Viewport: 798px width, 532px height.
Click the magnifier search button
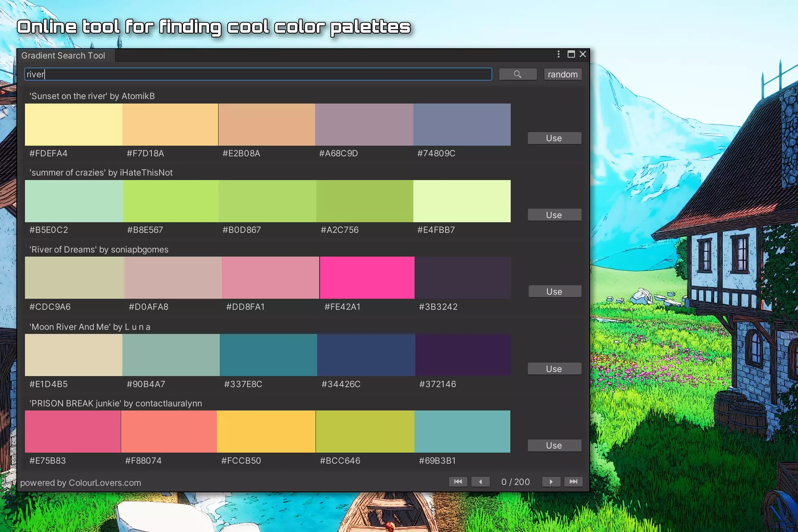(x=518, y=74)
